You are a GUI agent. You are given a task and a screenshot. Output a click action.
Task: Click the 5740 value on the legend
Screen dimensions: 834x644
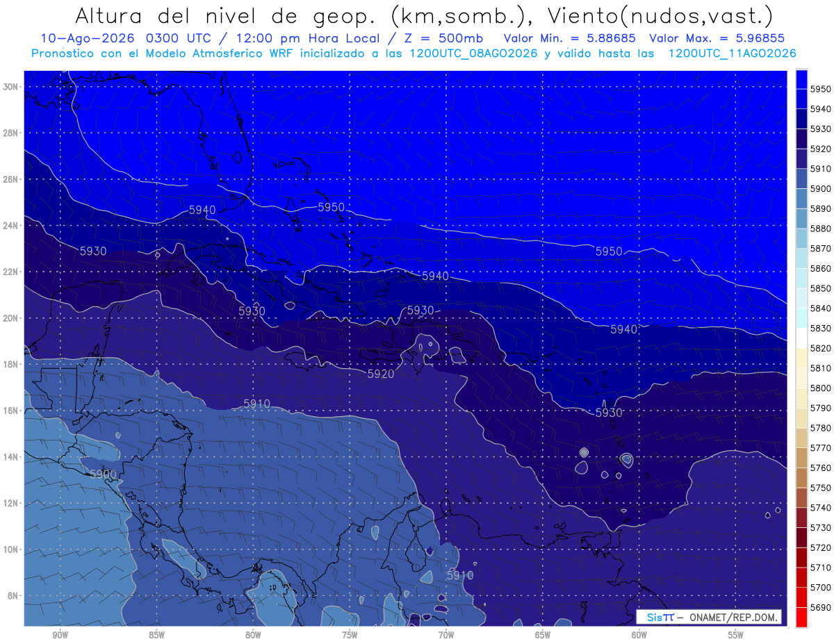(821, 508)
